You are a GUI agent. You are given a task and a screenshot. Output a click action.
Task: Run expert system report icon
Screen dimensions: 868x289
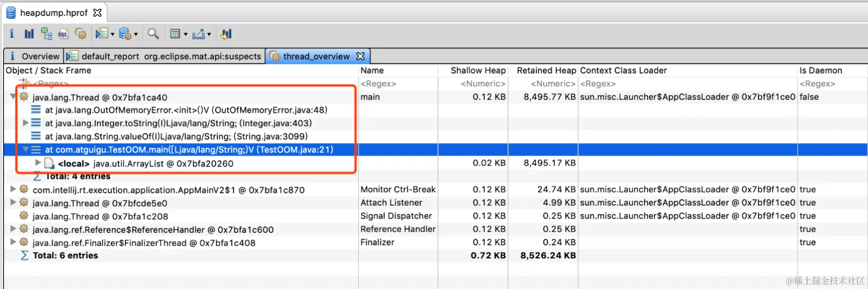tap(101, 34)
